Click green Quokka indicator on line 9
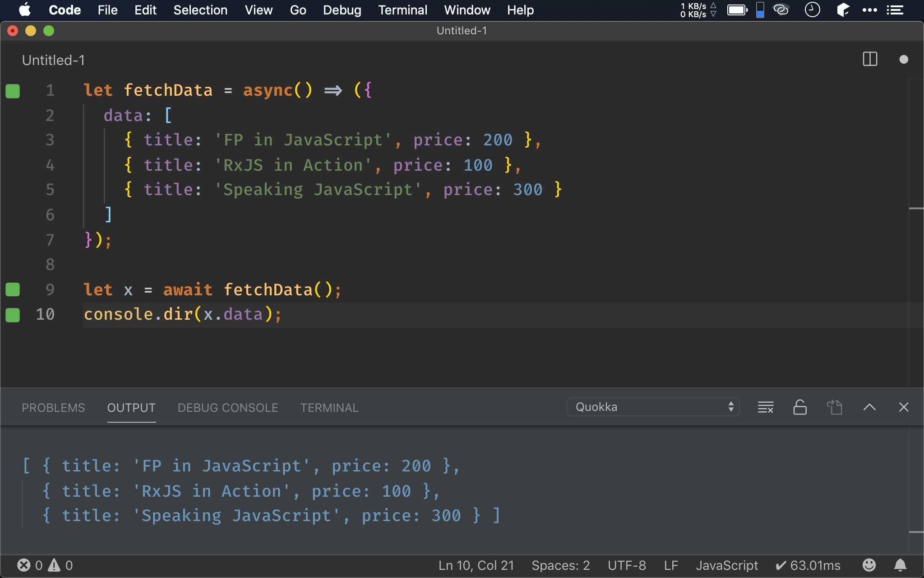Screen dimensions: 924x578 (13, 289)
